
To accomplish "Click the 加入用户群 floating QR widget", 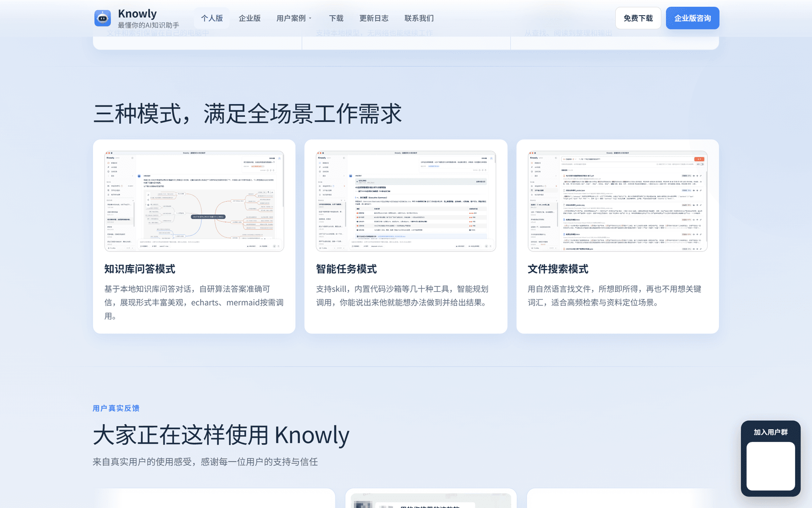I will pyautogui.click(x=771, y=458).
